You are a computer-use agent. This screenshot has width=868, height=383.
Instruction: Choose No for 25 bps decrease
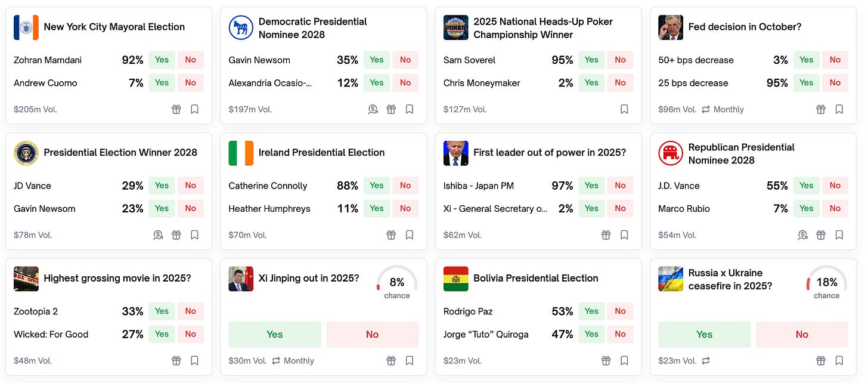835,83
